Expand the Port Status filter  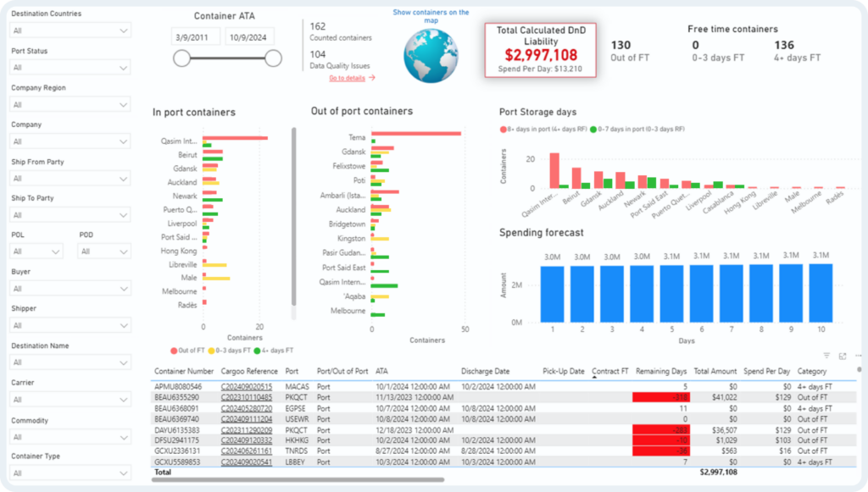coord(70,68)
